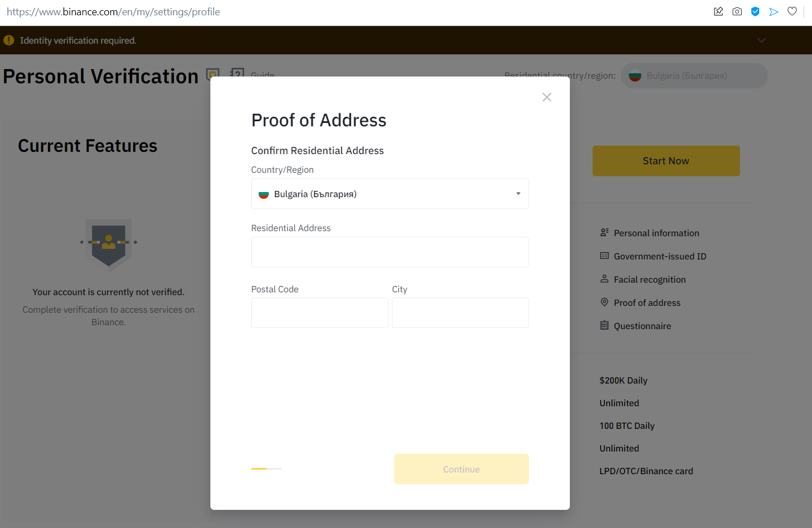
Task: Click the Proof of address pin icon
Action: [x=604, y=302]
